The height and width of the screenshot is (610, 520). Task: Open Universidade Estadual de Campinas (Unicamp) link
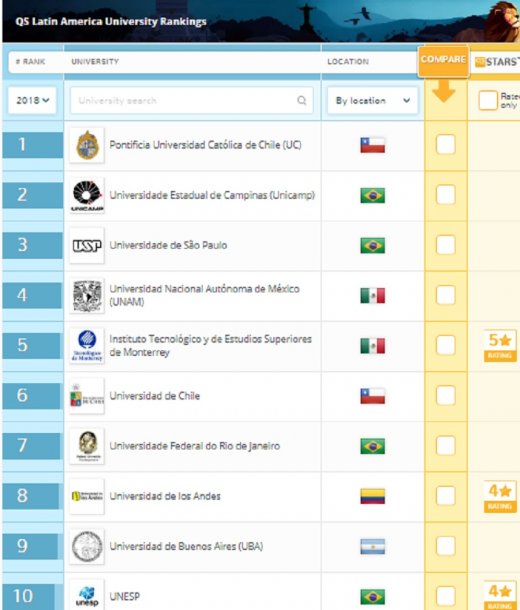pos(212,195)
